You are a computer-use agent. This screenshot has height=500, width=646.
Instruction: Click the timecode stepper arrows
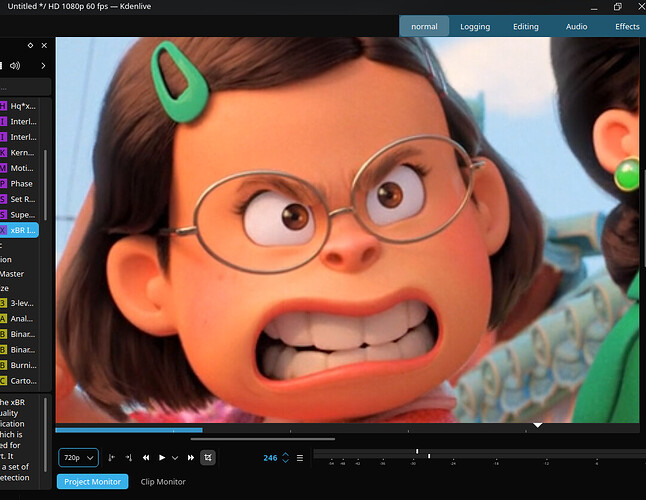point(286,457)
